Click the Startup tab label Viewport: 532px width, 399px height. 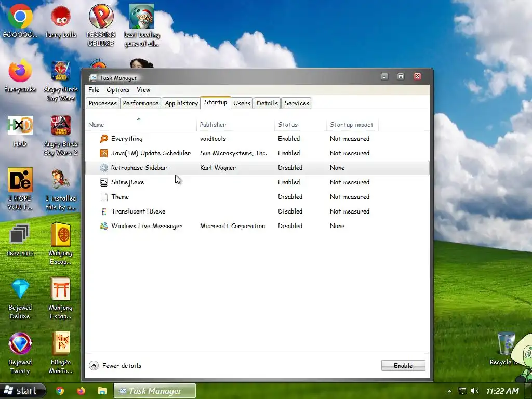[x=216, y=102]
